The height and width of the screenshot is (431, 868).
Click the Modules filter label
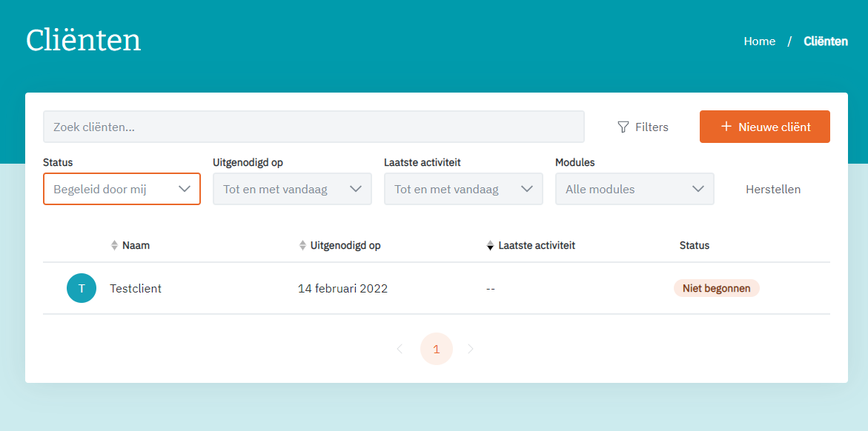(575, 163)
